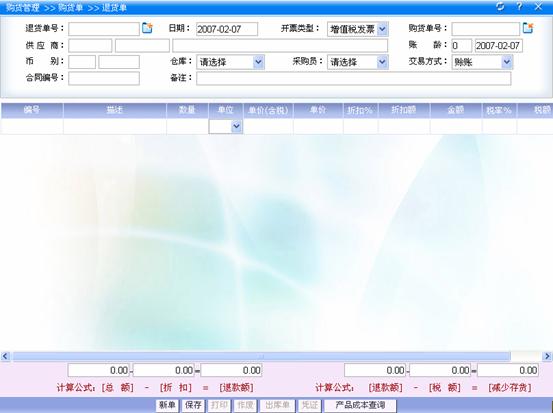Click the second 币别 input field
The height and width of the screenshot is (413, 553).
119,62
